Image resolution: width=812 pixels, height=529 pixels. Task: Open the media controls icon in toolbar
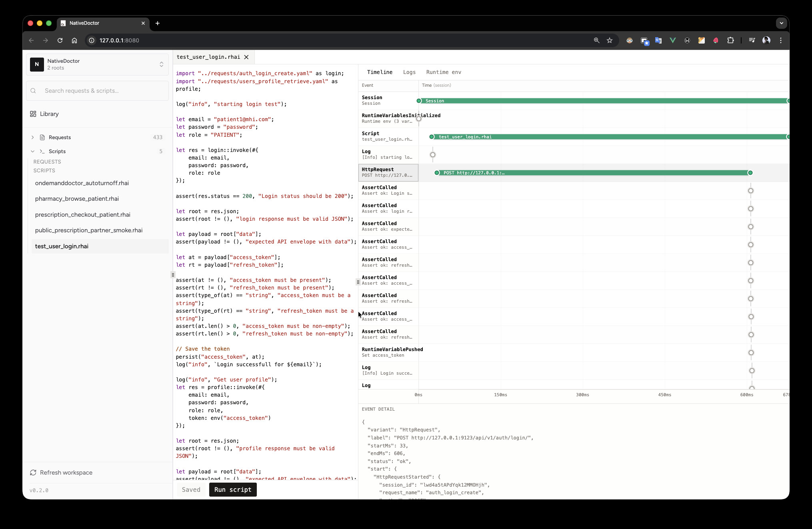752,40
